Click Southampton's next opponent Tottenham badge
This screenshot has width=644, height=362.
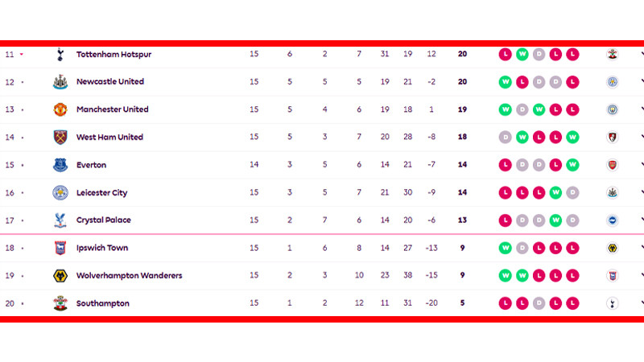click(x=612, y=303)
